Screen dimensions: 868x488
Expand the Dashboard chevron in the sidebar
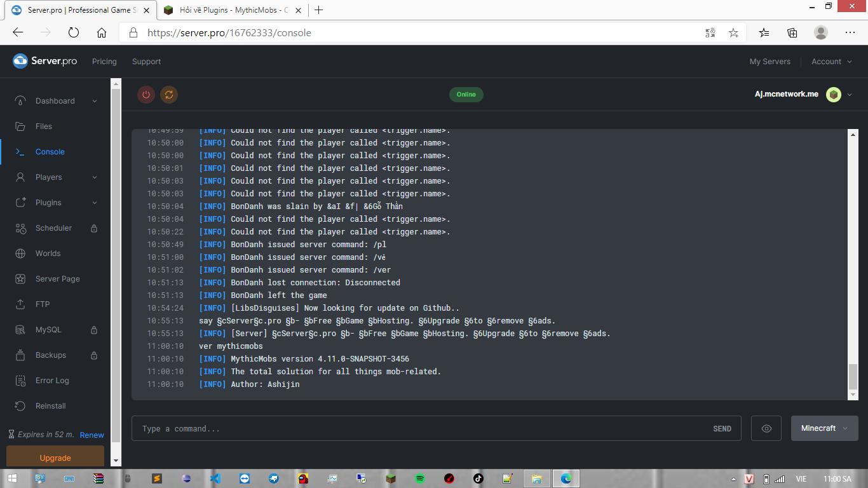tap(95, 101)
